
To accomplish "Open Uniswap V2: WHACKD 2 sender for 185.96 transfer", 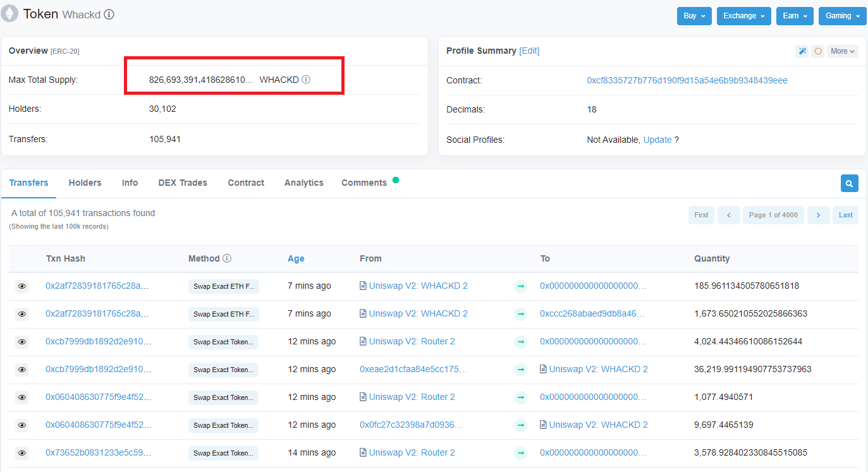I will [x=419, y=286].
